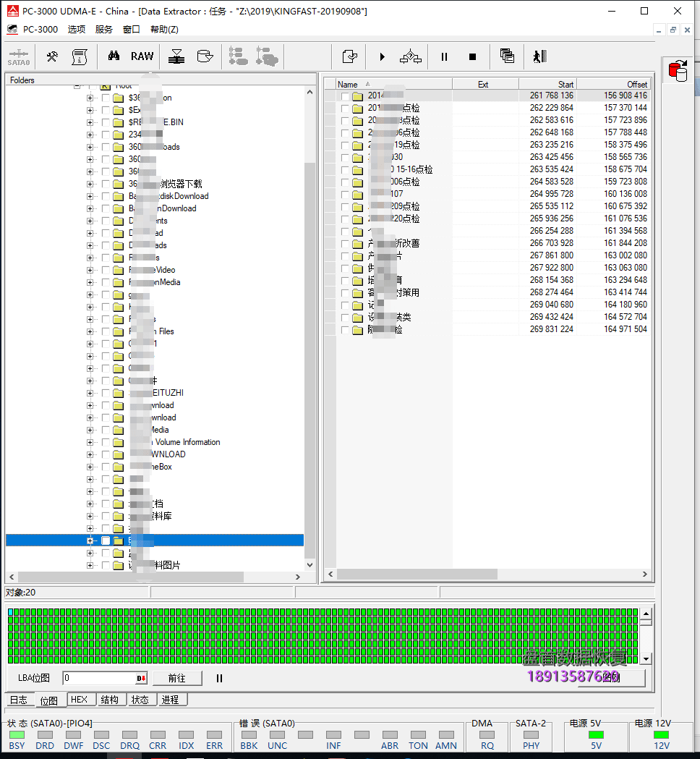Click the first greyed-out tree structure icon

pyautogui.click(x=238, y=56)
